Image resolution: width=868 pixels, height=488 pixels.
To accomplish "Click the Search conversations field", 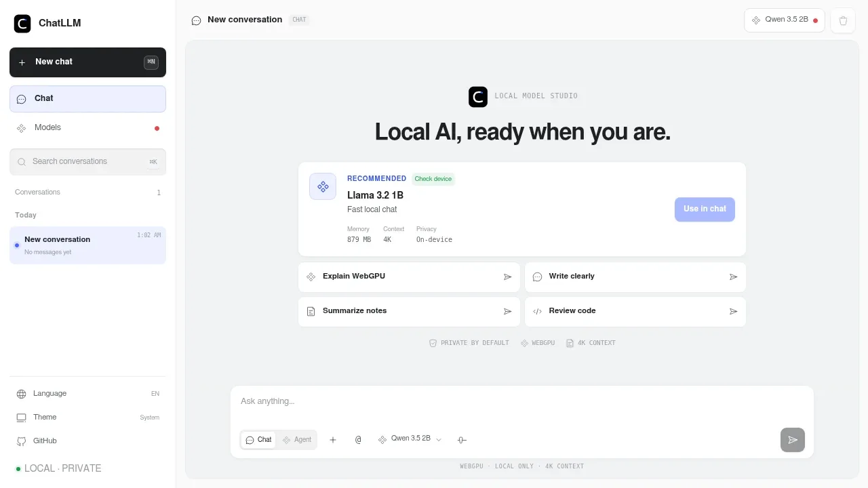I will 87,162.
